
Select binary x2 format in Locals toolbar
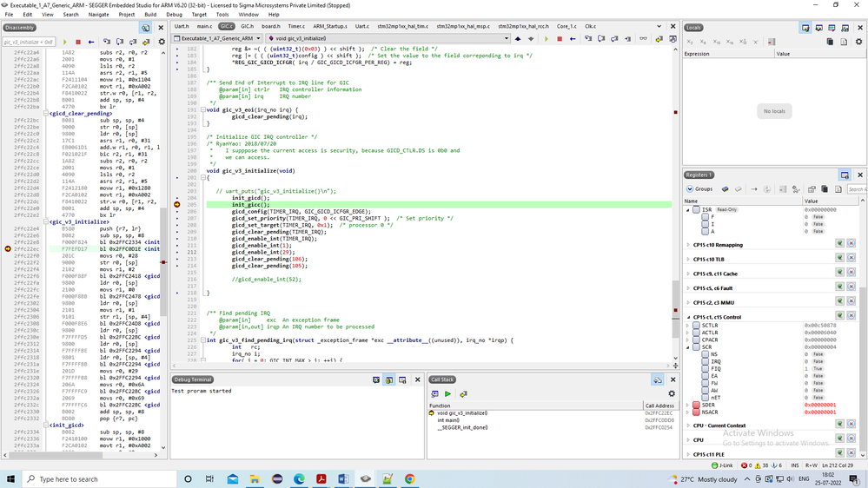[x=690, y=42]
